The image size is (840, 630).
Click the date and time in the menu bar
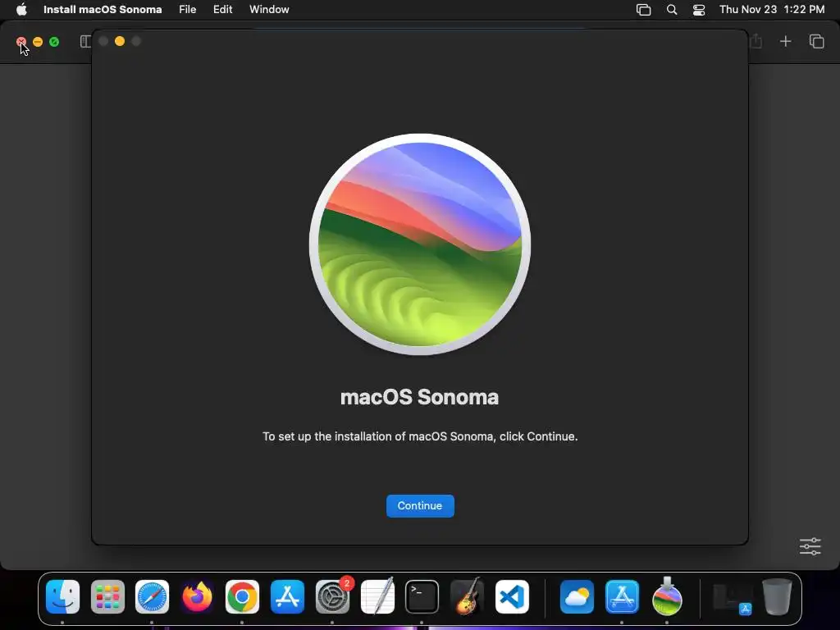click(772, 9)
